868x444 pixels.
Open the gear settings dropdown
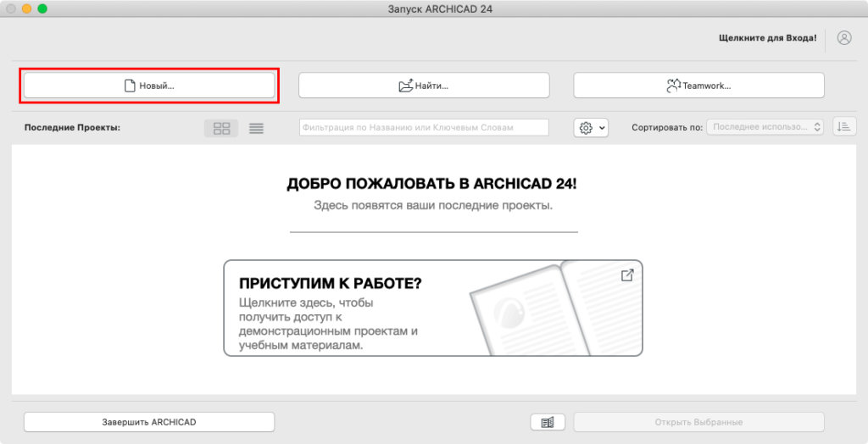click(591, 127)
